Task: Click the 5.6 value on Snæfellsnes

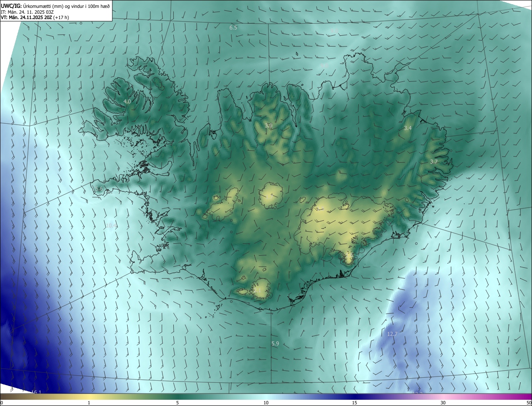Action: [x=99, y=189]
